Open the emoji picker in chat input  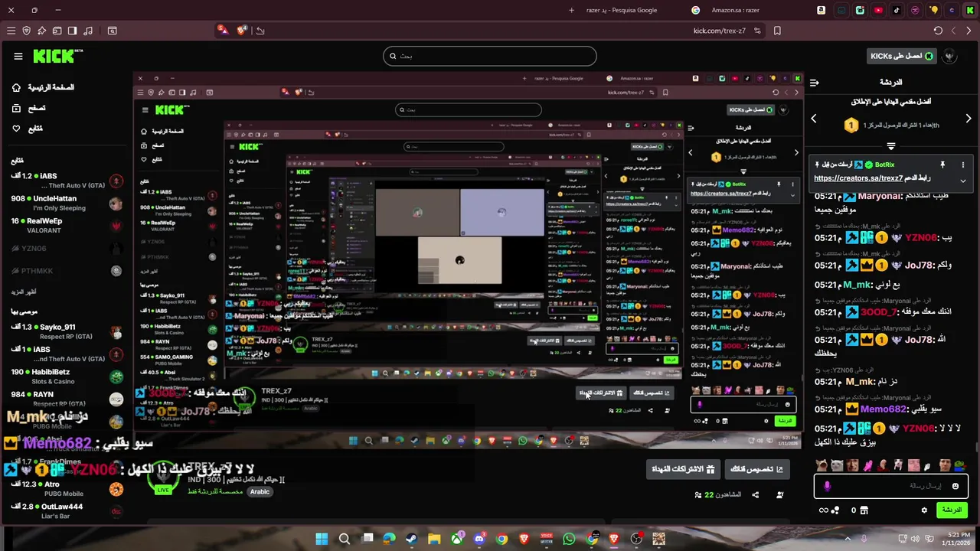point(955,486)
